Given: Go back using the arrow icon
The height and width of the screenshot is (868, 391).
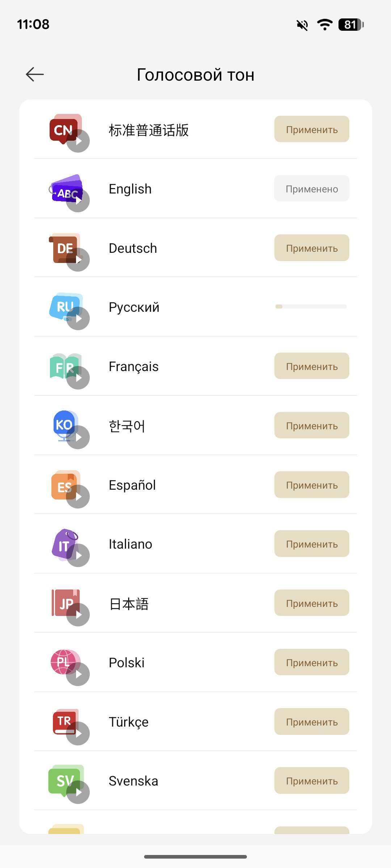Looking at the screenshot, I should coord(35,75).
